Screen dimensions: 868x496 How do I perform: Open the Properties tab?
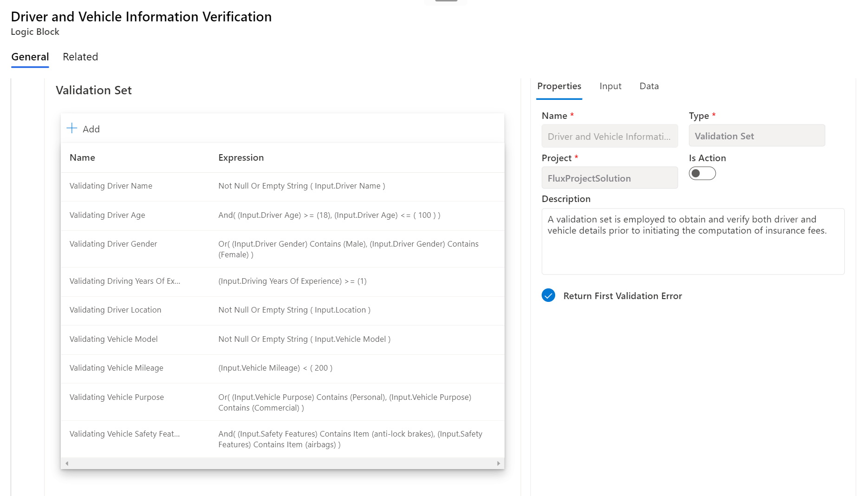point(559,86)
